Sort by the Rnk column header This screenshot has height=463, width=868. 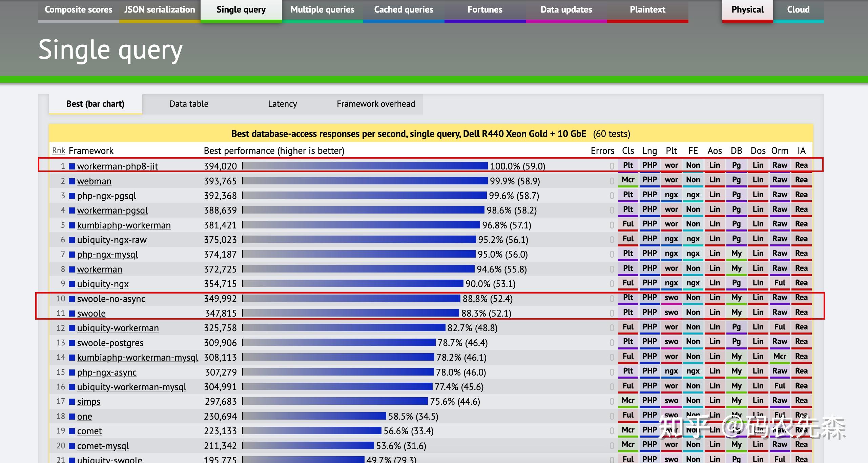tap(58, 150)
